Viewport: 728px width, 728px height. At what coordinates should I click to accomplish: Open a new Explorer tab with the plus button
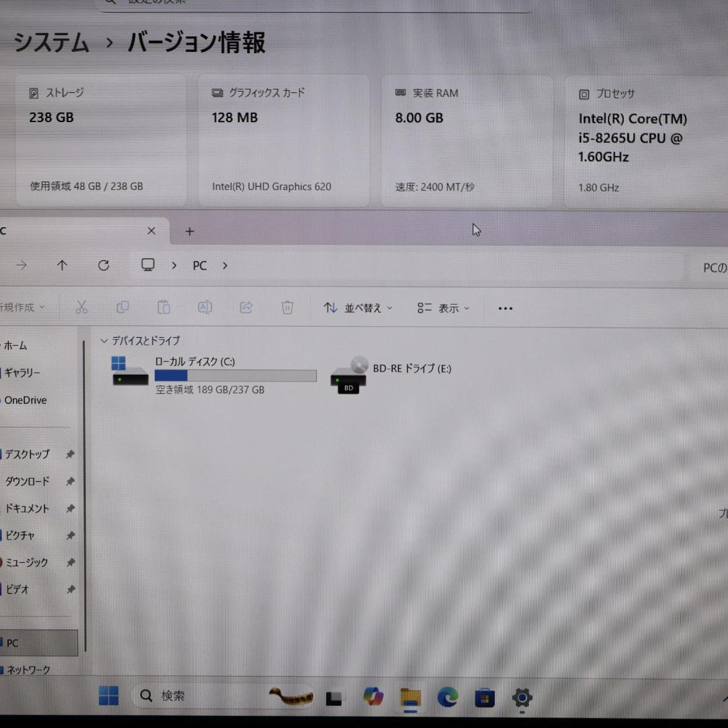coord(189,231)
